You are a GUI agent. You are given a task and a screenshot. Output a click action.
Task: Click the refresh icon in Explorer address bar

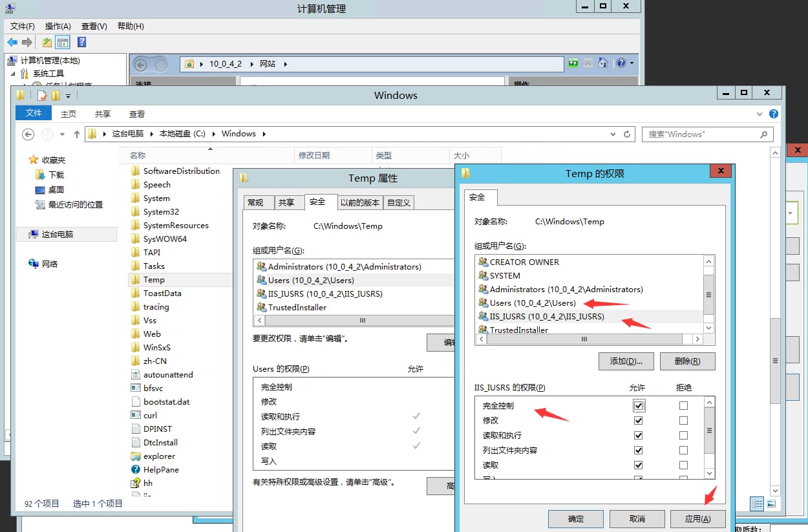click(627, 134)
